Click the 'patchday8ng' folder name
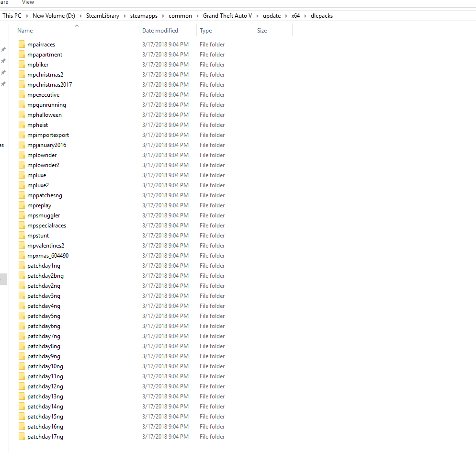The height and width of the screenshot is (453, 476). (x=44, y=346)
